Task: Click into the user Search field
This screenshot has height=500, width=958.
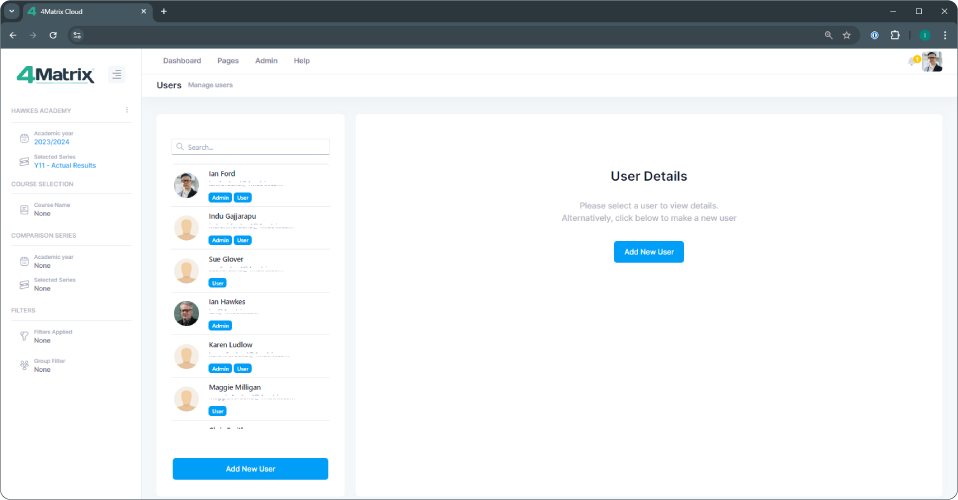Action: pos(250,147)
